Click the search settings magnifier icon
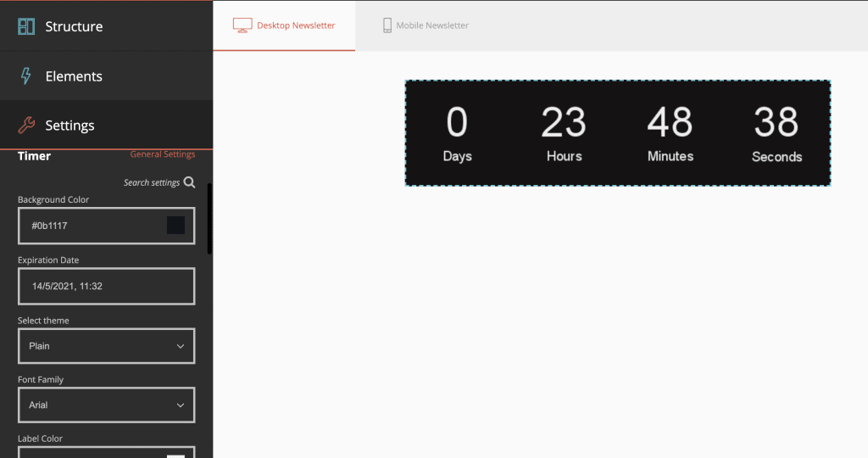Image resolution: width=868 pixels, height=458 pixels. click(x=190, y=182)
